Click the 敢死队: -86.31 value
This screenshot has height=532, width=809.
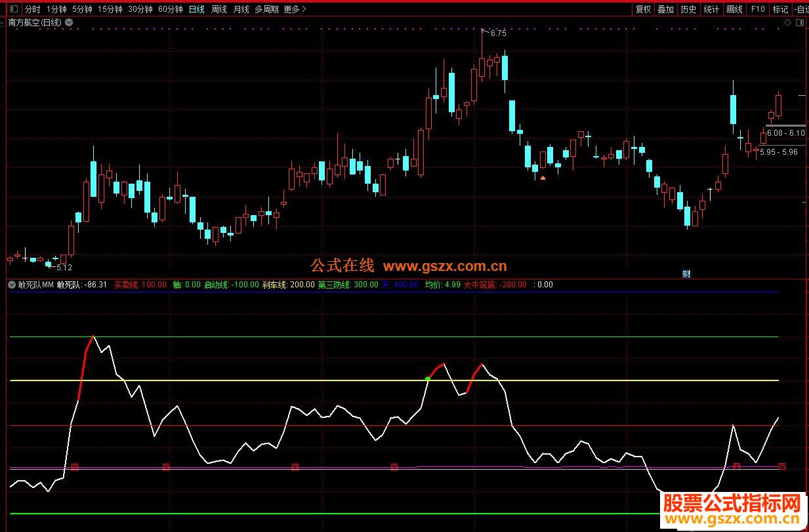coord(82,285)
